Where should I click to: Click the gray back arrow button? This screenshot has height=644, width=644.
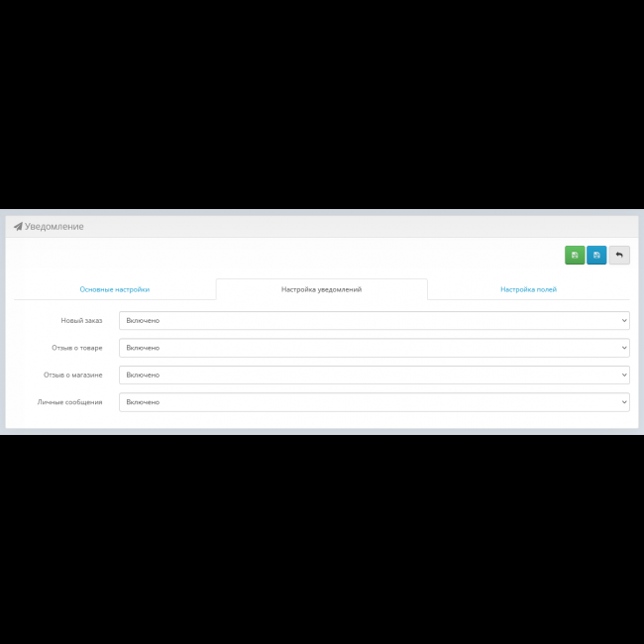click(x=619, y=256)
